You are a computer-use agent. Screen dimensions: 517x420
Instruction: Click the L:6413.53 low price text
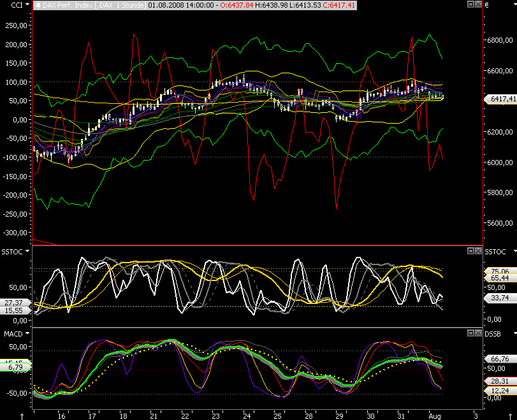click(x=304, y=5)
